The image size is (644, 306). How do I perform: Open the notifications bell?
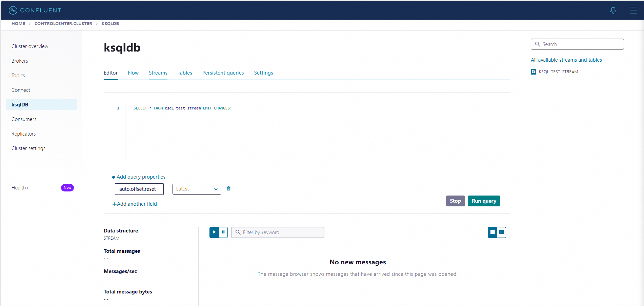(613, 10)
